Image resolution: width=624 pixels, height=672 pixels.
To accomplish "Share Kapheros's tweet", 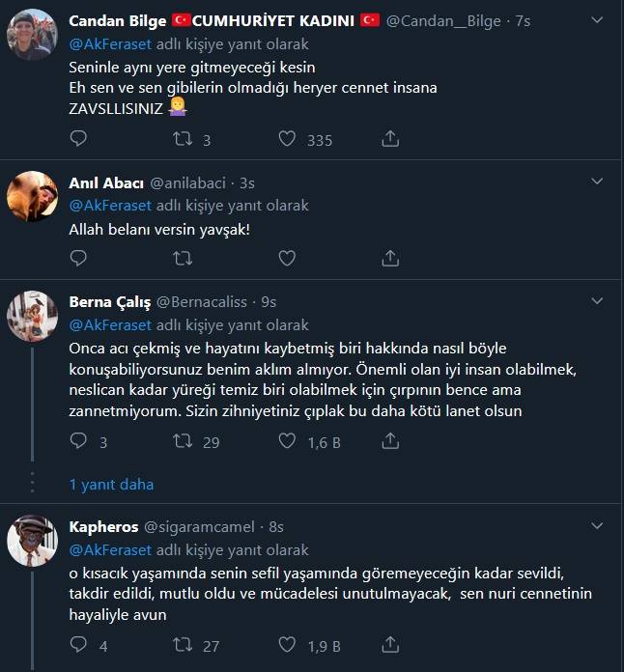I will click(x=390, y=644).
